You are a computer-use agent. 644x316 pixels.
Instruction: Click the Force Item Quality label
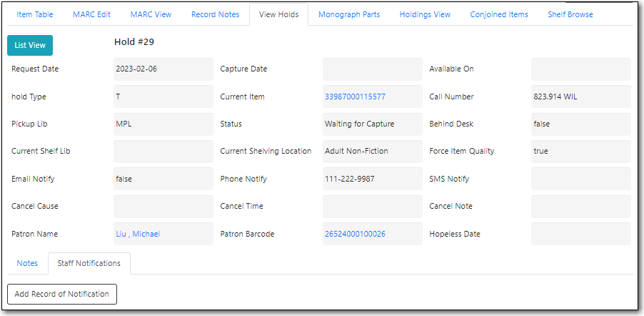(462, 152)
